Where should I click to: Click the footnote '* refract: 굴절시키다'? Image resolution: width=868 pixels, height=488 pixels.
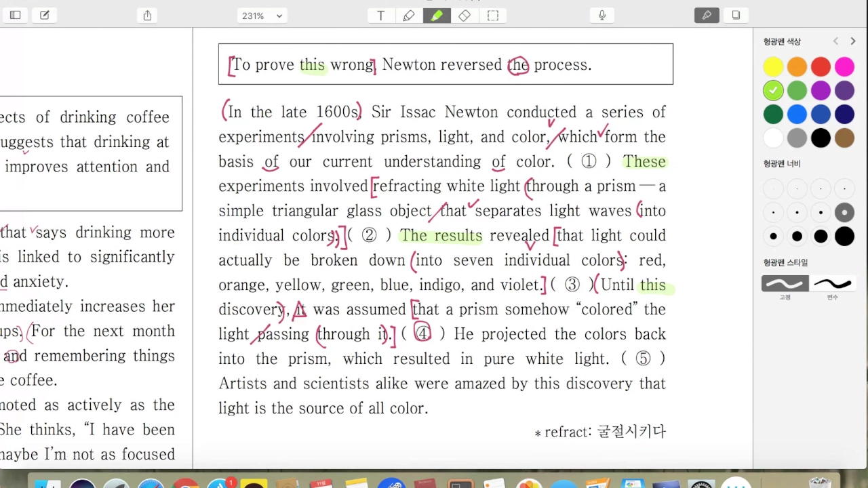600,432
